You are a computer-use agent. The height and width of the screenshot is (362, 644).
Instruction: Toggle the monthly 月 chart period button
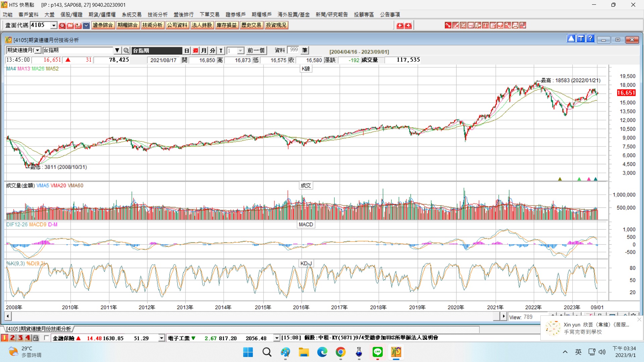pos(204,51)
